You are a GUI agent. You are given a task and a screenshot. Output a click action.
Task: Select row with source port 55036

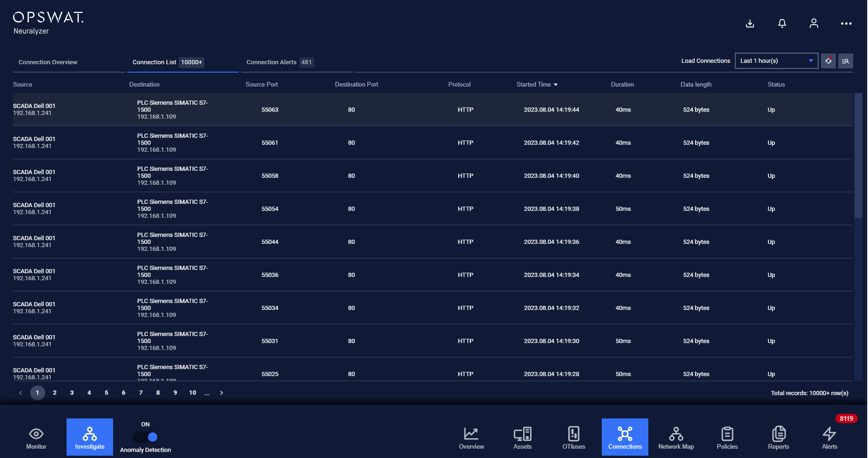point(433,275)
